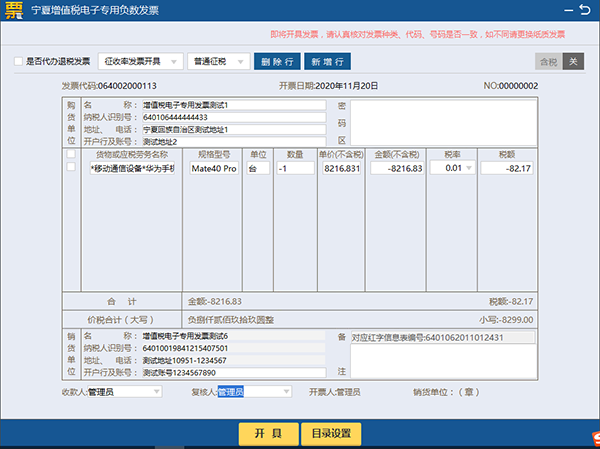Open the 普通征税 dropdown
This screenshot has height=449, width=600.
tap(218, 61)
